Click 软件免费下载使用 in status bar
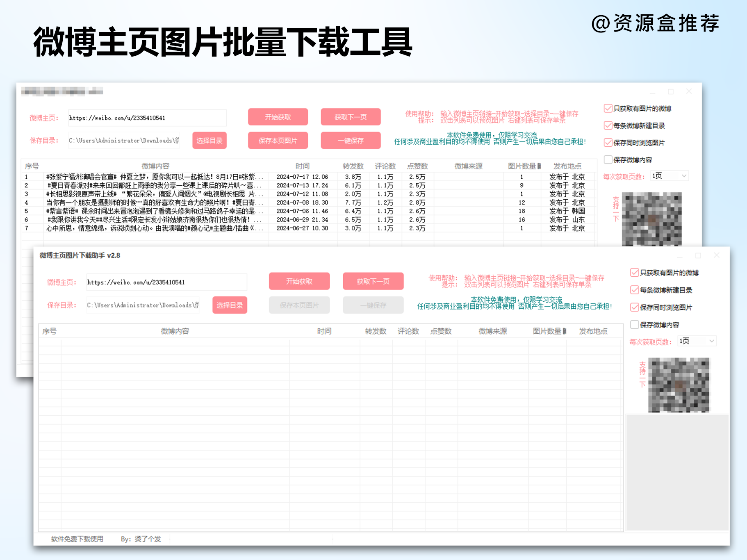Viewport: 747px width, 560px height. click(x=77, y=539)
